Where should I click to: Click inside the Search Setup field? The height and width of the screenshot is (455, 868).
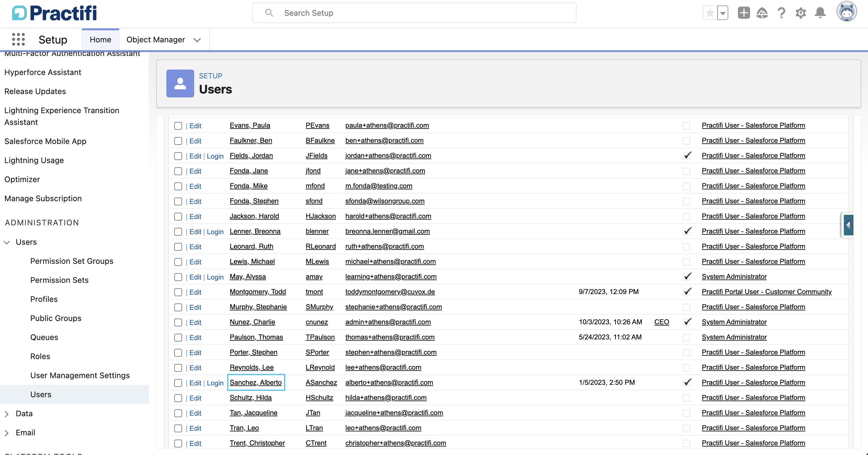click(414, 13)
